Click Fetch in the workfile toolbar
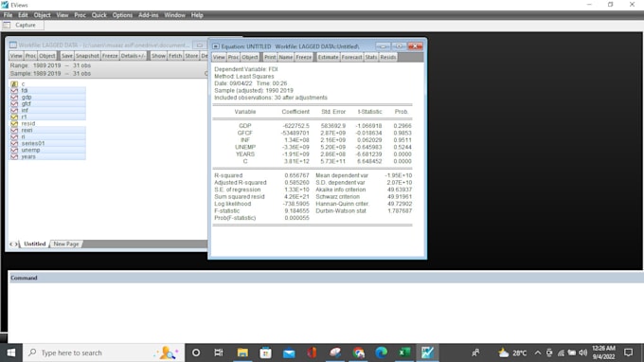This screenshot has height=362, width=644. point(175,56)
